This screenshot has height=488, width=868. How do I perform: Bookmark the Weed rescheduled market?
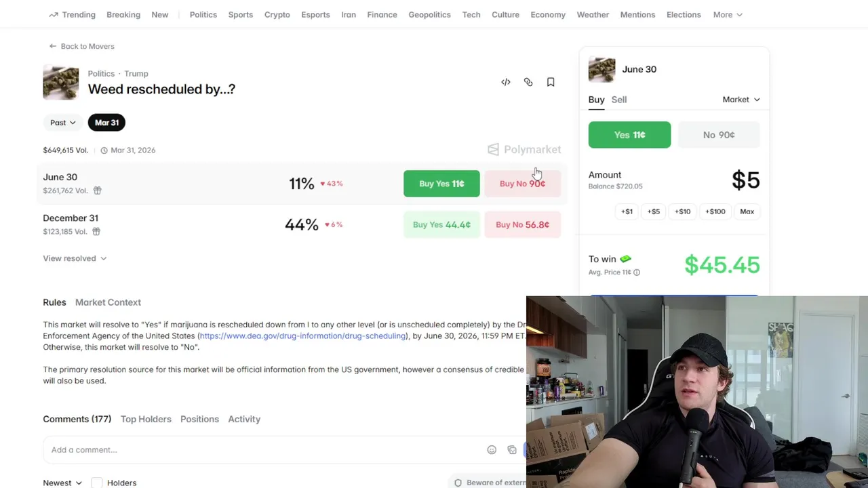551,82
